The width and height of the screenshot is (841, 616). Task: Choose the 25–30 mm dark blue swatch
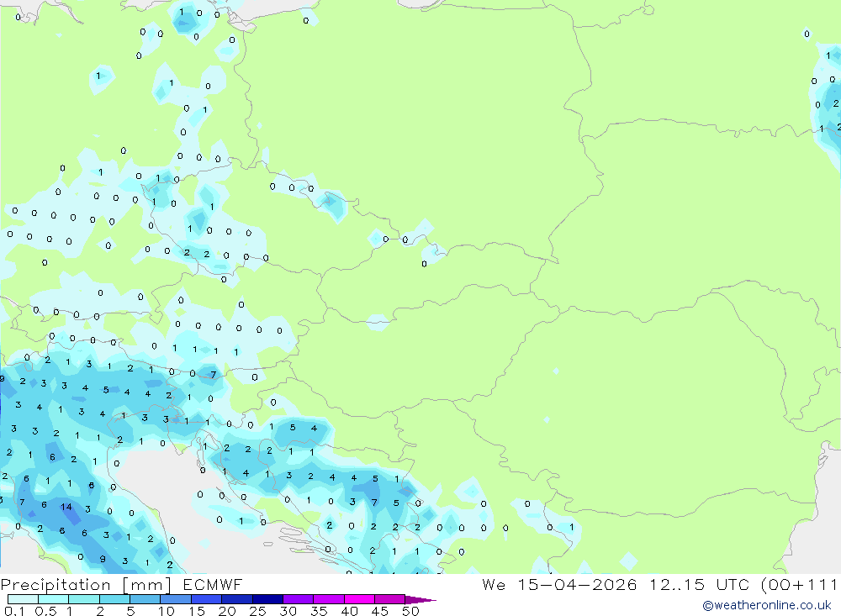click(267, 599)
